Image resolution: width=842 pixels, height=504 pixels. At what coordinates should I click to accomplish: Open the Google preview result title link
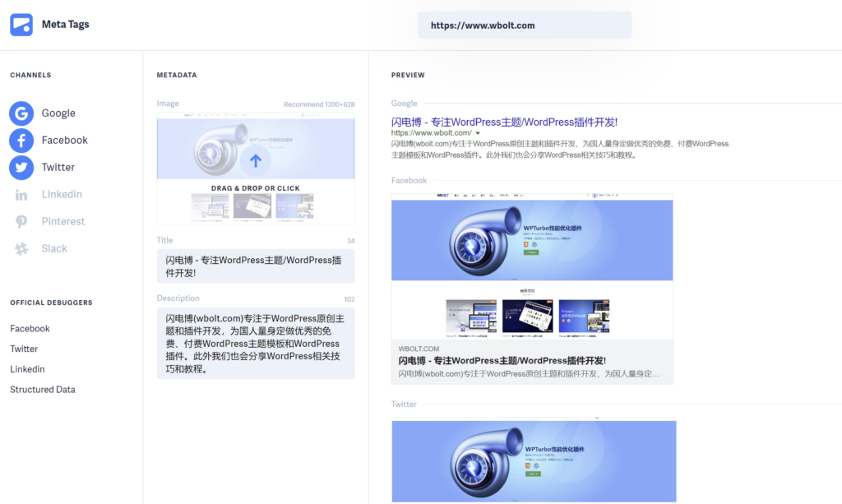(x=504, y=123)
